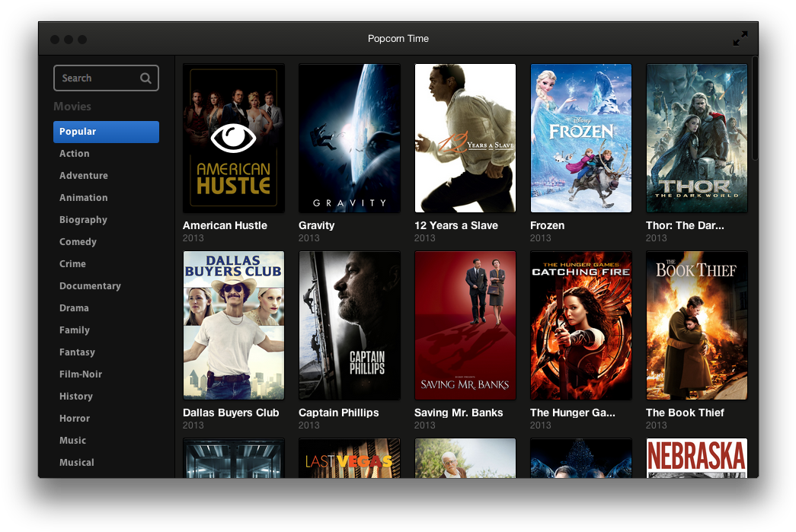Toggle fullscreen with the expand arrows icon
This screenshot has height=532, width=796.
tap(740, 39)
